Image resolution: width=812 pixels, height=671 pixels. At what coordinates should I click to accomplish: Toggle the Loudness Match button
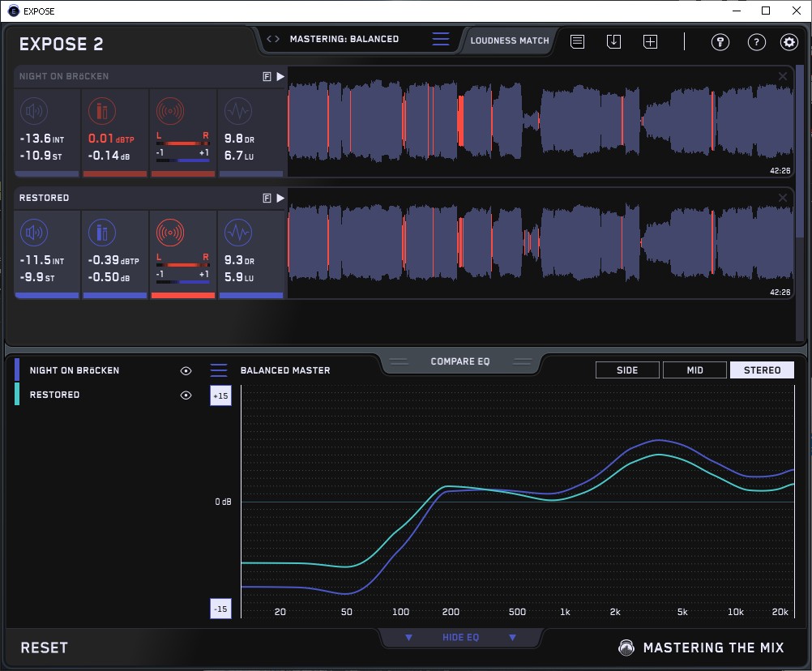click(x=510, y=41)
